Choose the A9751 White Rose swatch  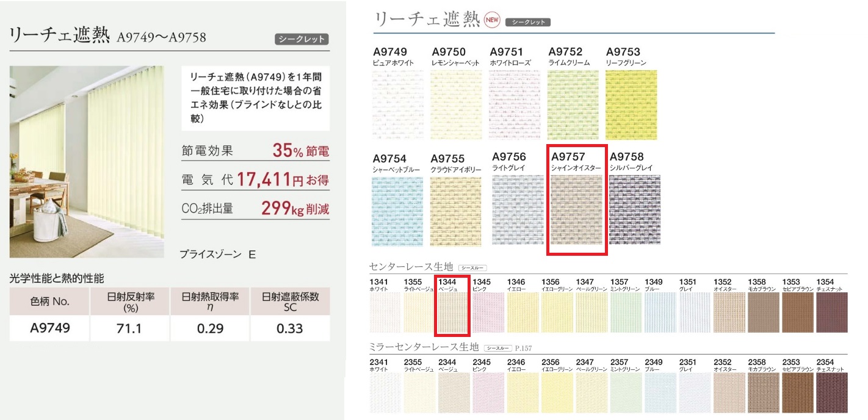coord(515,104)
